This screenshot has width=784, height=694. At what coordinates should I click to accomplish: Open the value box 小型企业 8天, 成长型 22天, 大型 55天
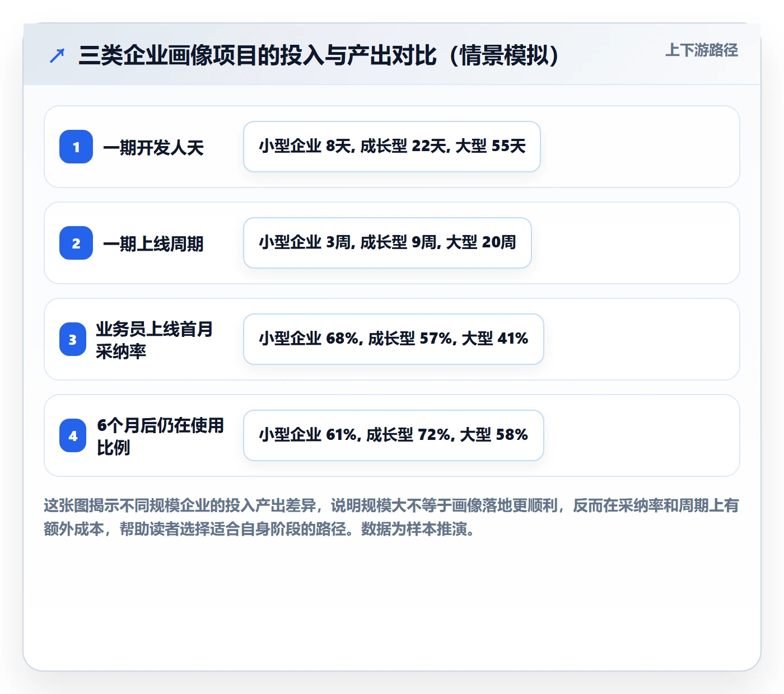pyautogui.click(x=392, y=147)
